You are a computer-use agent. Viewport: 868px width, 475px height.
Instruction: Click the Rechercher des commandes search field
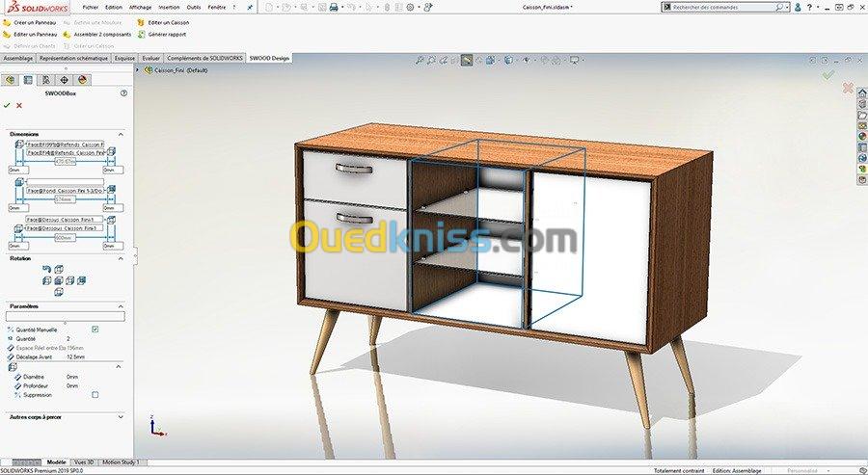[x=723, y=7]
